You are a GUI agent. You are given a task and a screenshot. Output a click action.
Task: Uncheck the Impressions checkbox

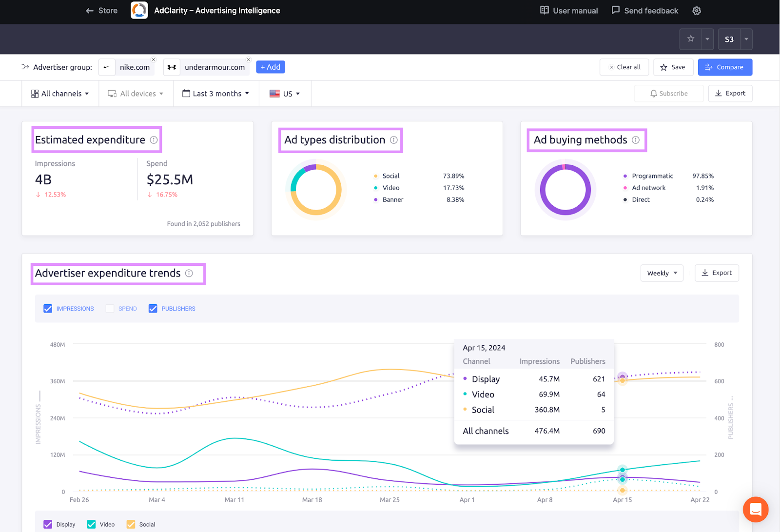48,309
